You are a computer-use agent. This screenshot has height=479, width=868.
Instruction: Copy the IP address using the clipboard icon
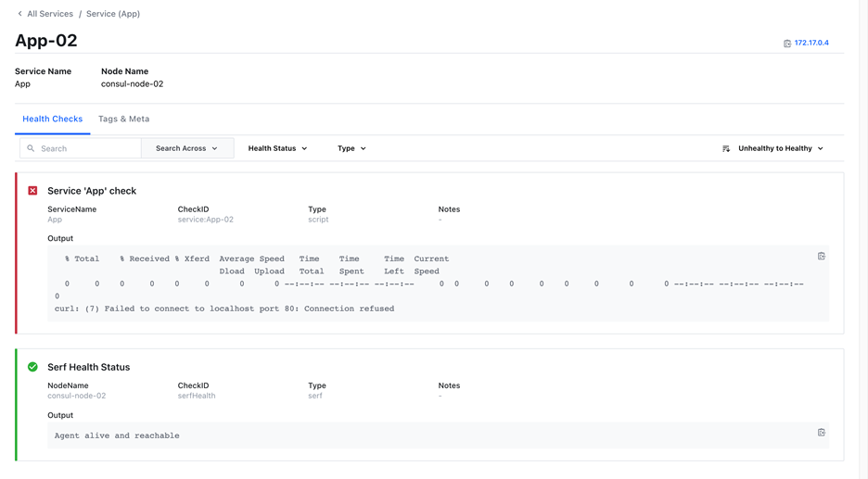pyautogui.click(x=787, y=44)
